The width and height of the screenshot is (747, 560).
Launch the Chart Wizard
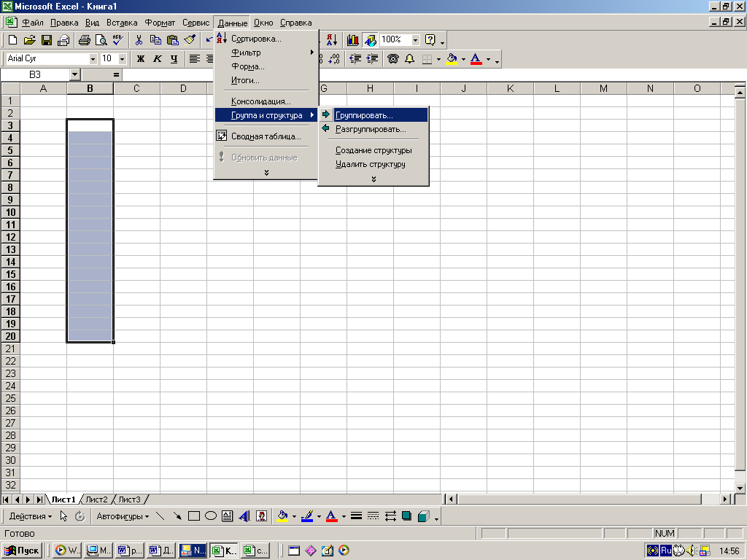(x=352, y=40)
